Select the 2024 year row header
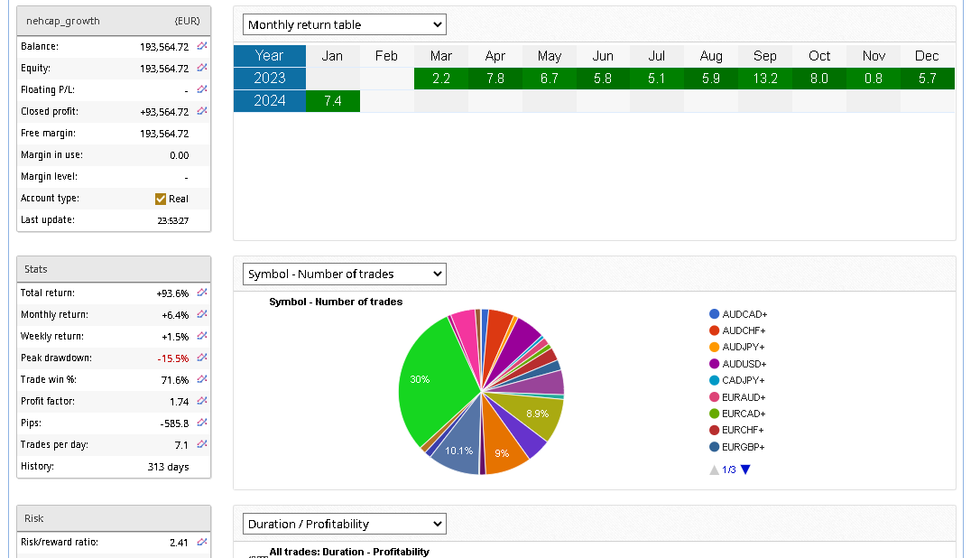Image resolution: width=980 pixels, height=558 pixels. tap(269, 100)
